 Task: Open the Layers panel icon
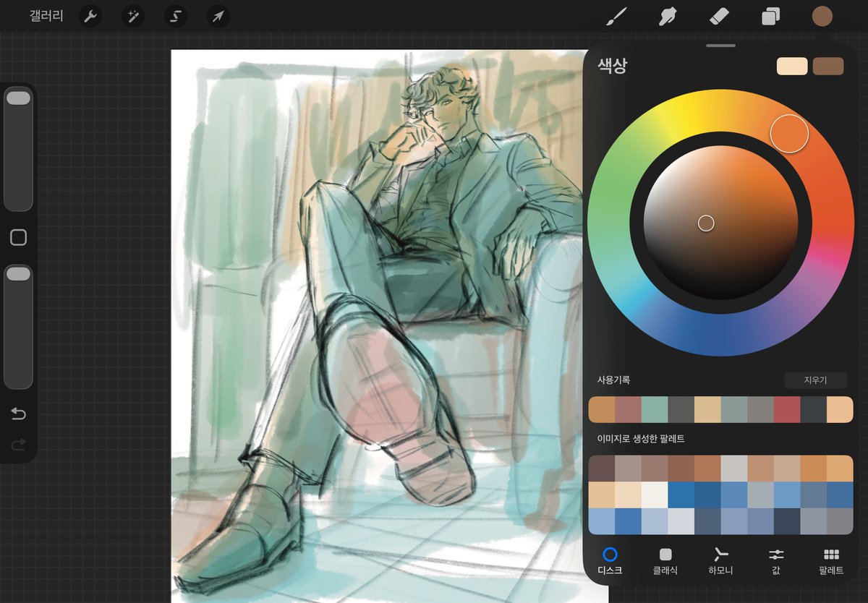pos(771,16)
